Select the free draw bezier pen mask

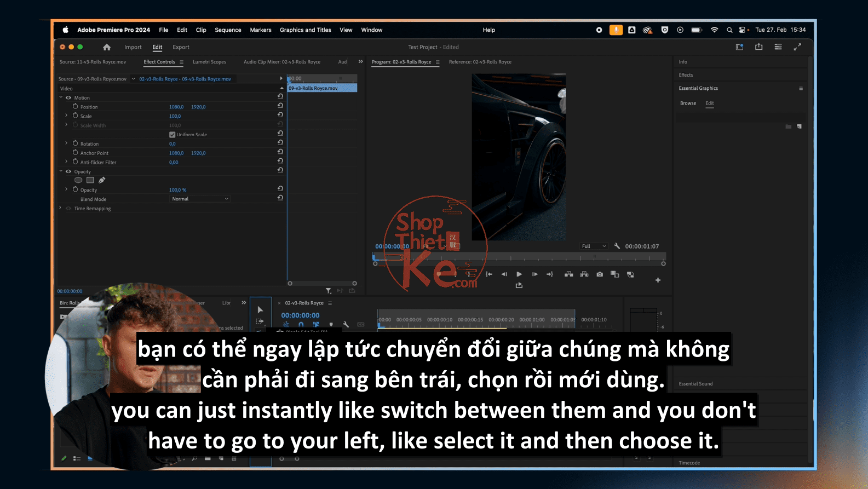(x=102, y=180)
